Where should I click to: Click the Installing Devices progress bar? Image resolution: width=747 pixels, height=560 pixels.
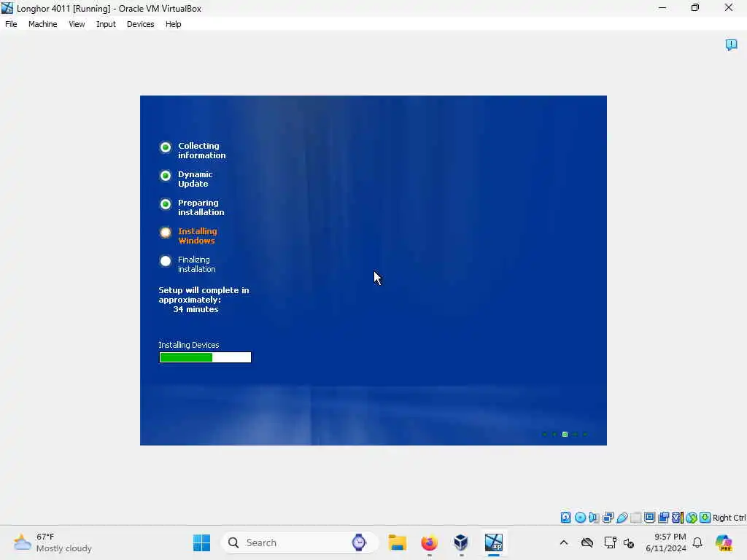click(x=205, y=357)
